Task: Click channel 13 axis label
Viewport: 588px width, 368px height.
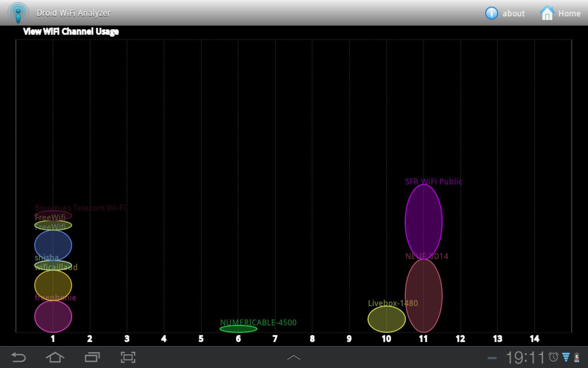Action: 498,339
